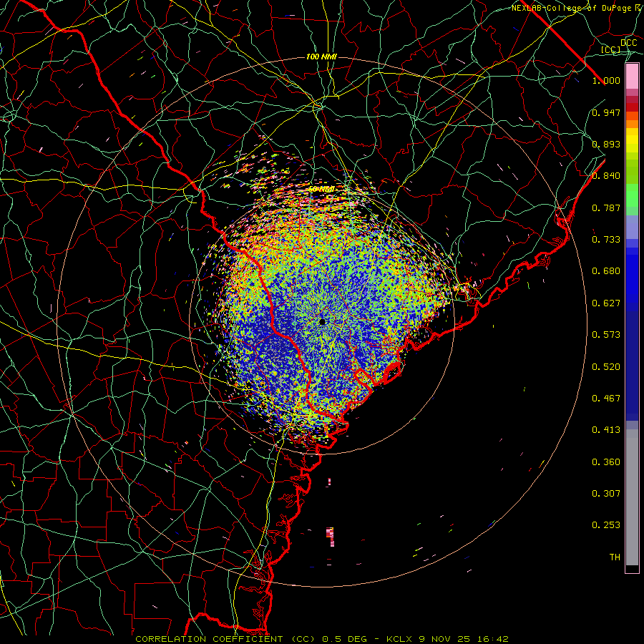Image resolution: width=644 pixels, height=644 pixels.
Task: Click the 0.467 scale value
Action: point(606,399)
